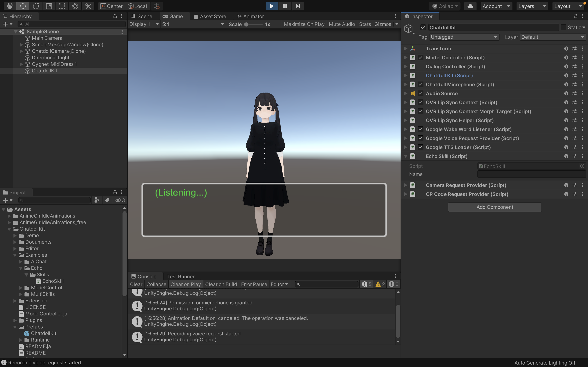
Task: Collapse the Echo Skill component
Action: click(x=405, y=156)
